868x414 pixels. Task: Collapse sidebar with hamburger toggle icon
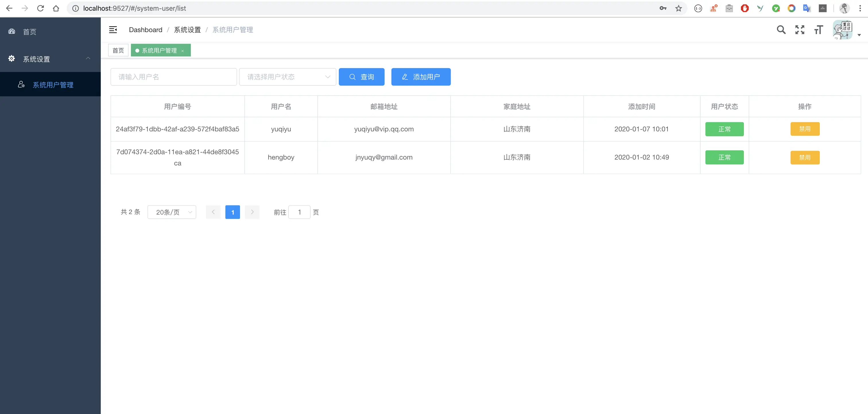pyautogui.click(x=113, y=30)
